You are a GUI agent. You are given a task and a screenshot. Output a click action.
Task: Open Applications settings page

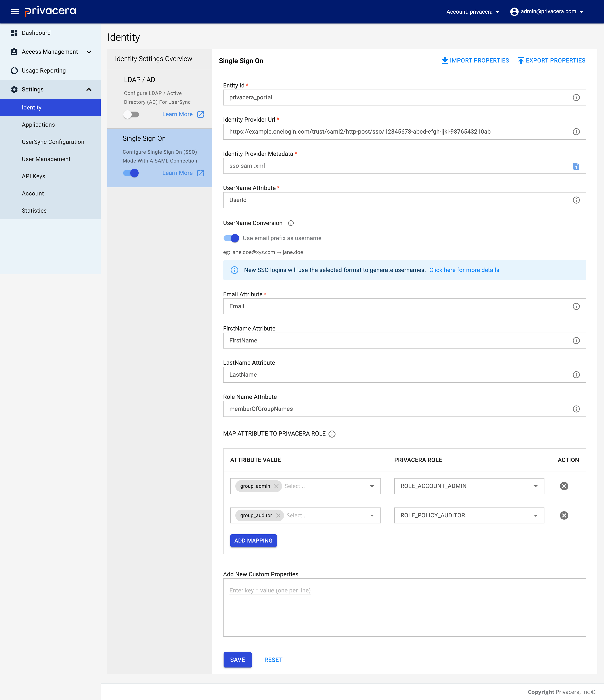tap(50, 125)
